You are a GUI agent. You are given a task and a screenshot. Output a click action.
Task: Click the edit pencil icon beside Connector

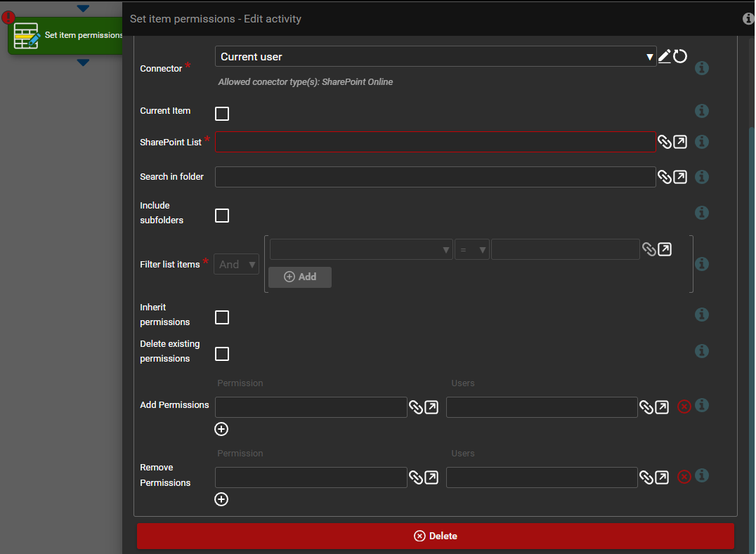(x=664, y=56)
